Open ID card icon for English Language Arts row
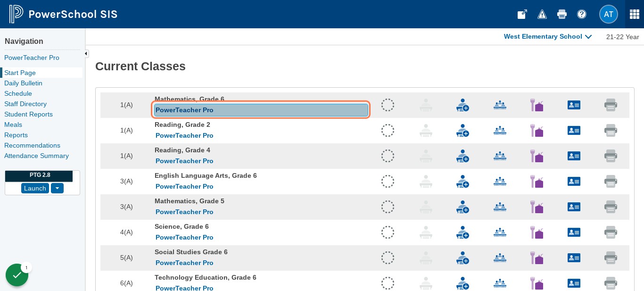Viewport: 644px width, 291px height. tap(574, 182)
